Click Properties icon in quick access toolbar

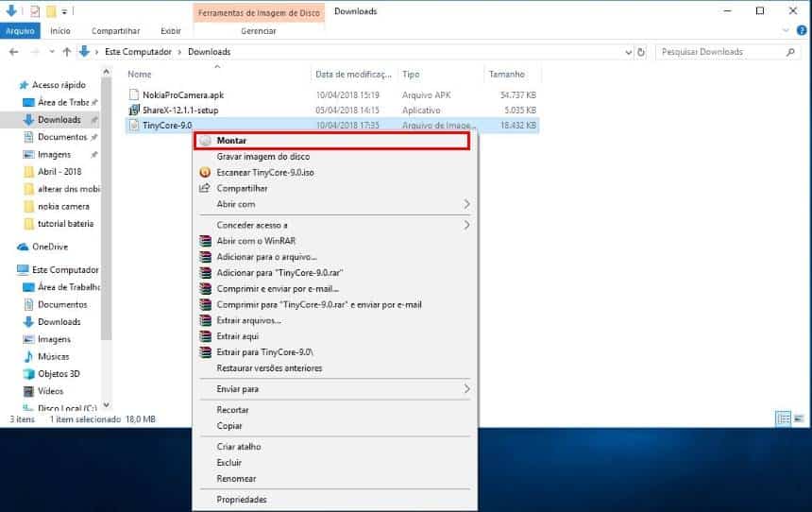pyautogui.click(x=35, y=11)
